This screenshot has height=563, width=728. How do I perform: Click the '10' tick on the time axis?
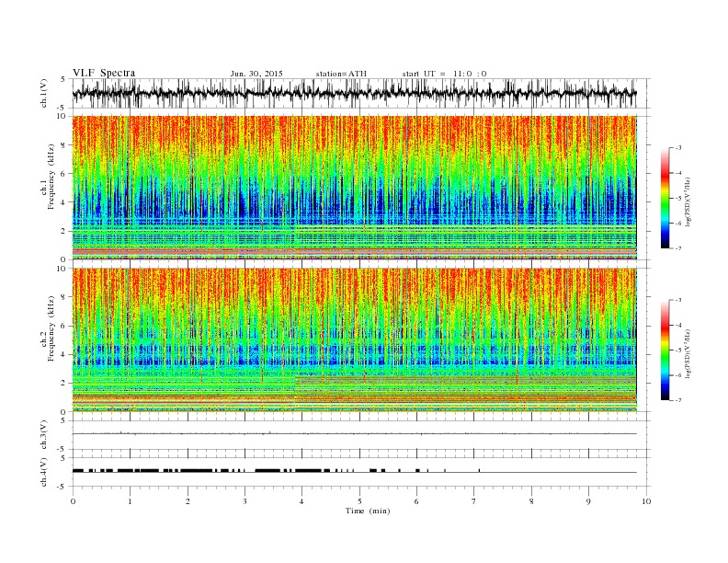[646, 501]
